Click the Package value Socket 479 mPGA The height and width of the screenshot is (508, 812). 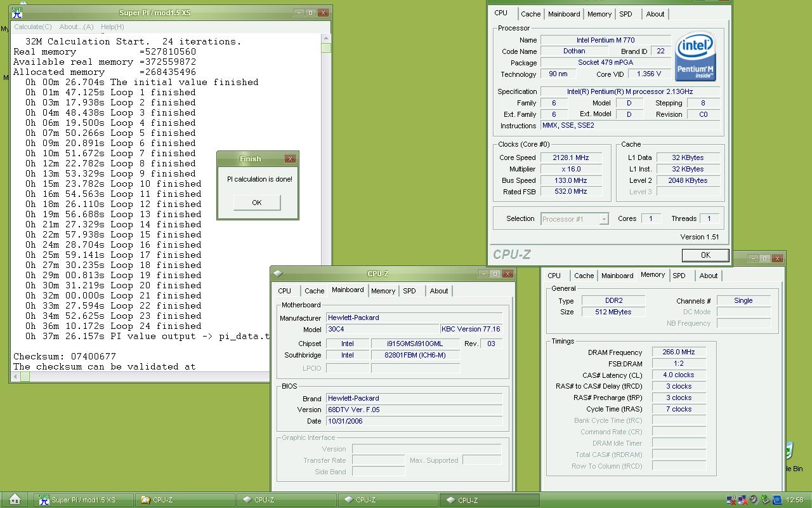[x=605, y=63]
